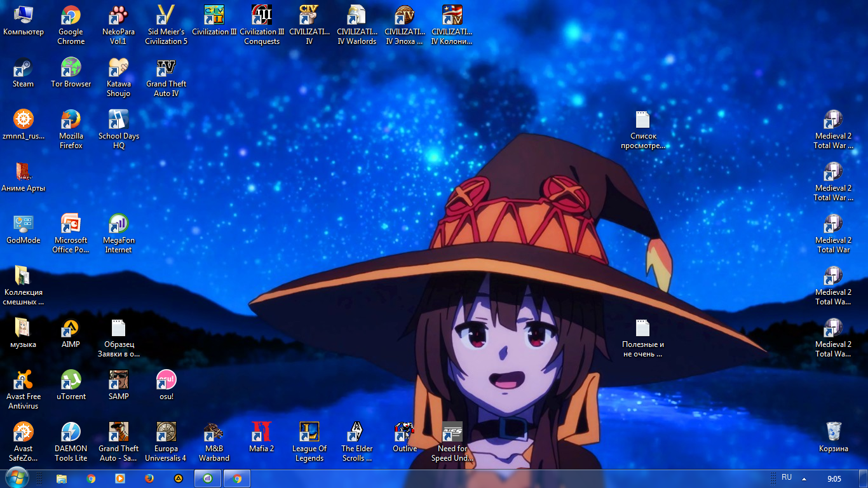Select the Список просмотре... text file
This screenshot has height=488, width=868.
pyautogui.click(x=643, y=130)
